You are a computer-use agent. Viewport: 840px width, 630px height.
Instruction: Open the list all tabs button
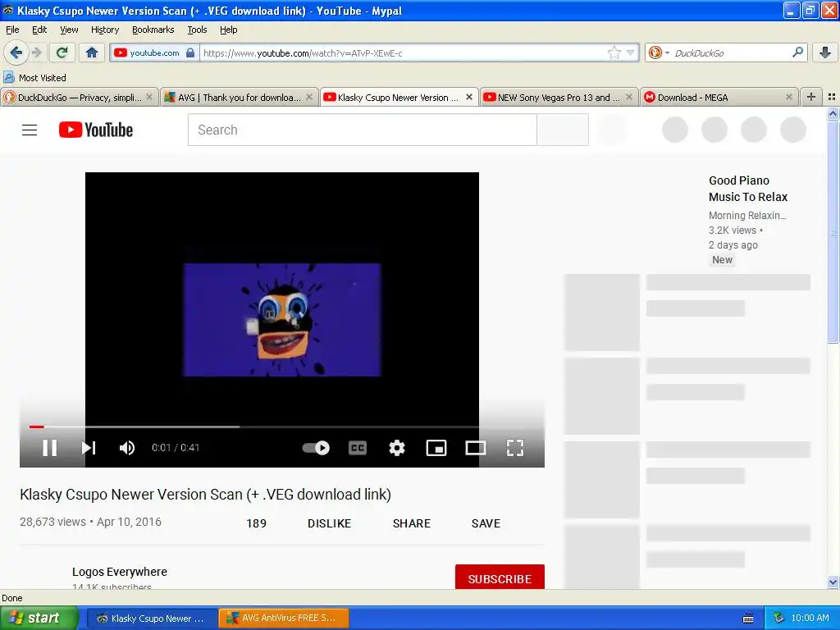pyautogui.click(x=832, y=97)
